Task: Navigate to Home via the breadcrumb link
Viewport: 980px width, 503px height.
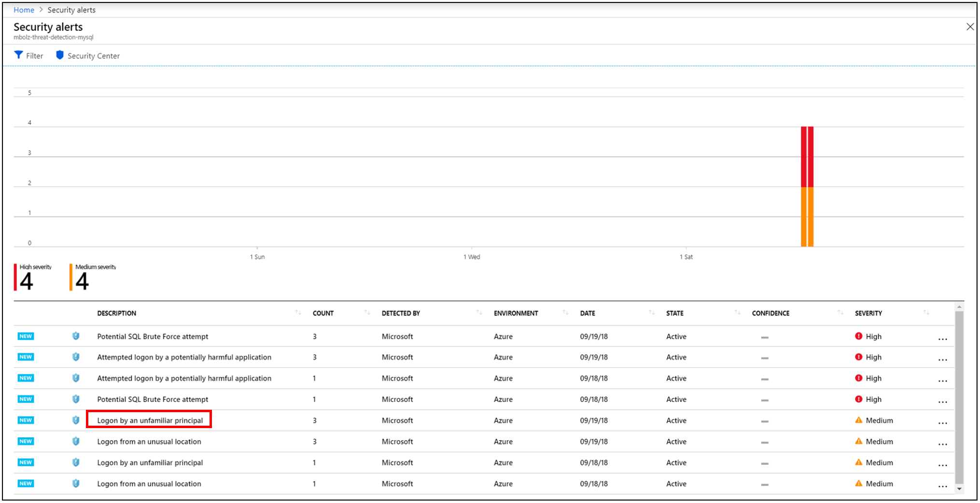Action: 24,10
